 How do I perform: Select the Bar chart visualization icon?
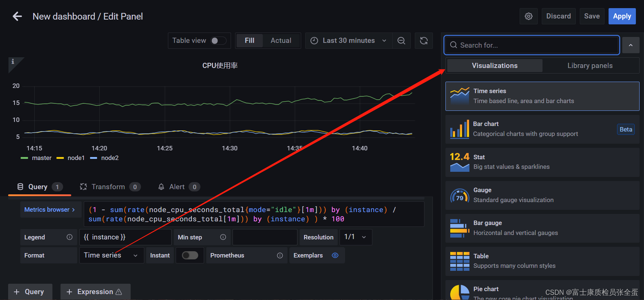(459, 129)
